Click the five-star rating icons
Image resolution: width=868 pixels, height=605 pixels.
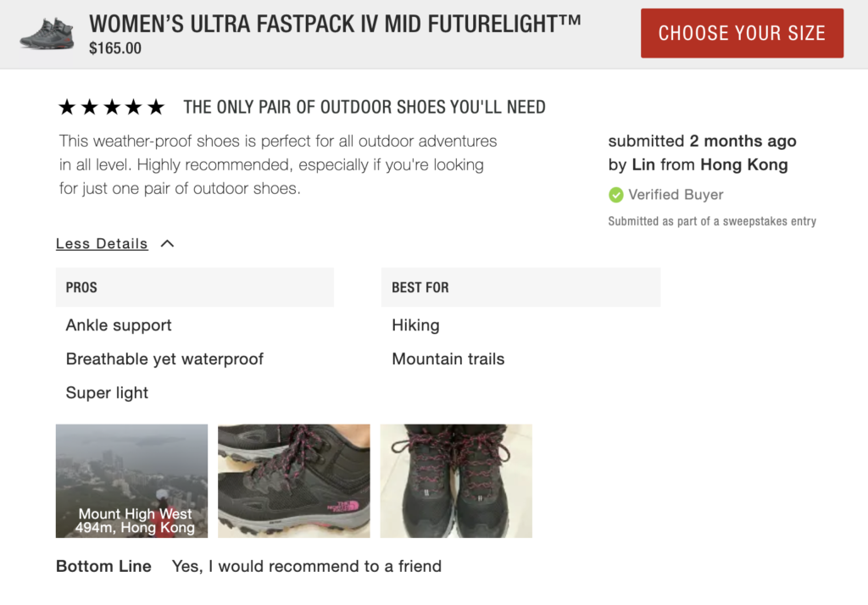[111, 107]
